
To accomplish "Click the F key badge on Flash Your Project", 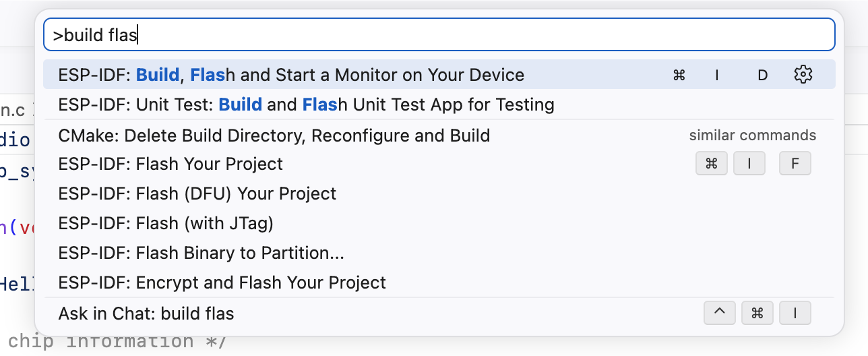I will pos(795,164).
